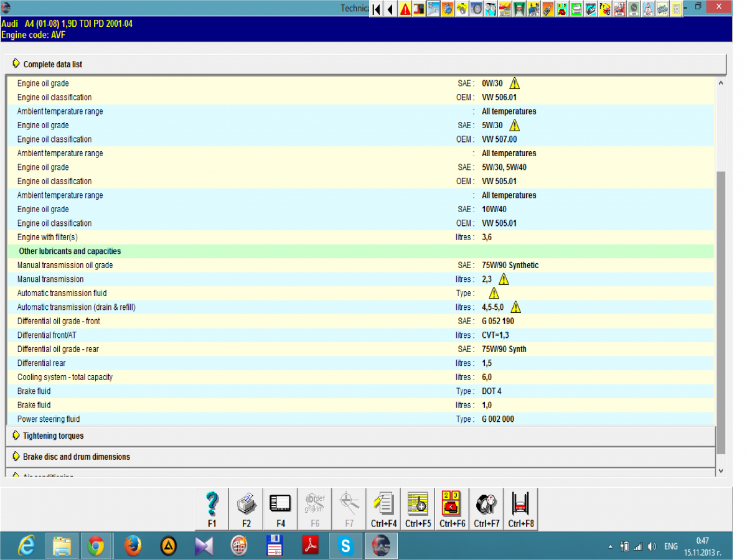Screen dimensions: 747x560
Task: Click the volume speaker tray icon
Action: pyautogui.click(x=652, y=546)
